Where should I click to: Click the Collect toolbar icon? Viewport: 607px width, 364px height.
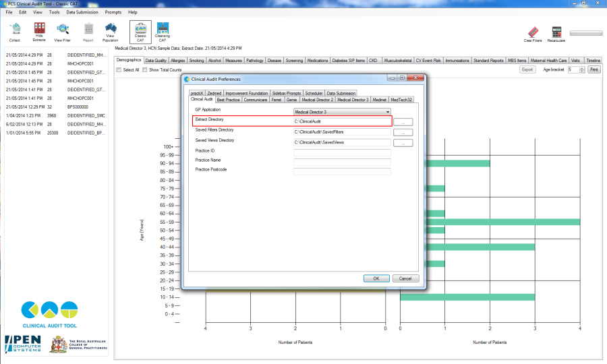pos(15,32)
